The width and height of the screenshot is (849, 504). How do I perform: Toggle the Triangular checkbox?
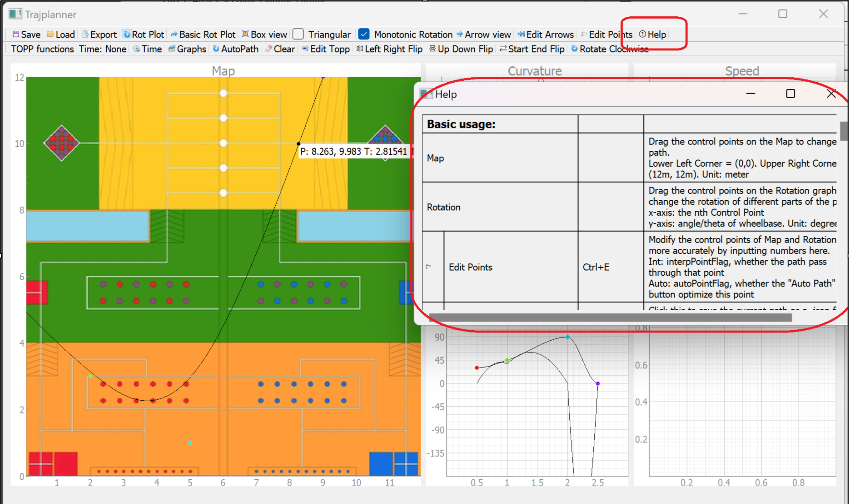coord(298,34)
